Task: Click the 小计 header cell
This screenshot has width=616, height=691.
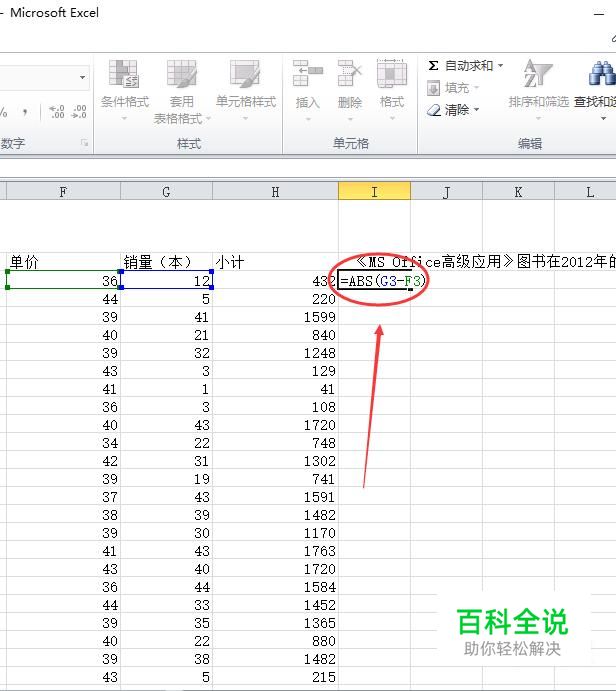Action: click(275, 262)
